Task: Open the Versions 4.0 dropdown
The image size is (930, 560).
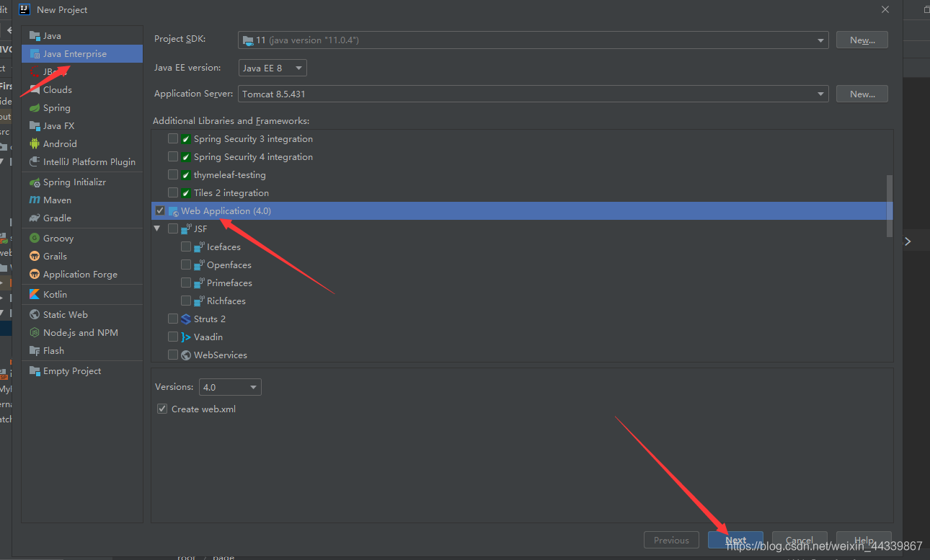Action: 230,387
